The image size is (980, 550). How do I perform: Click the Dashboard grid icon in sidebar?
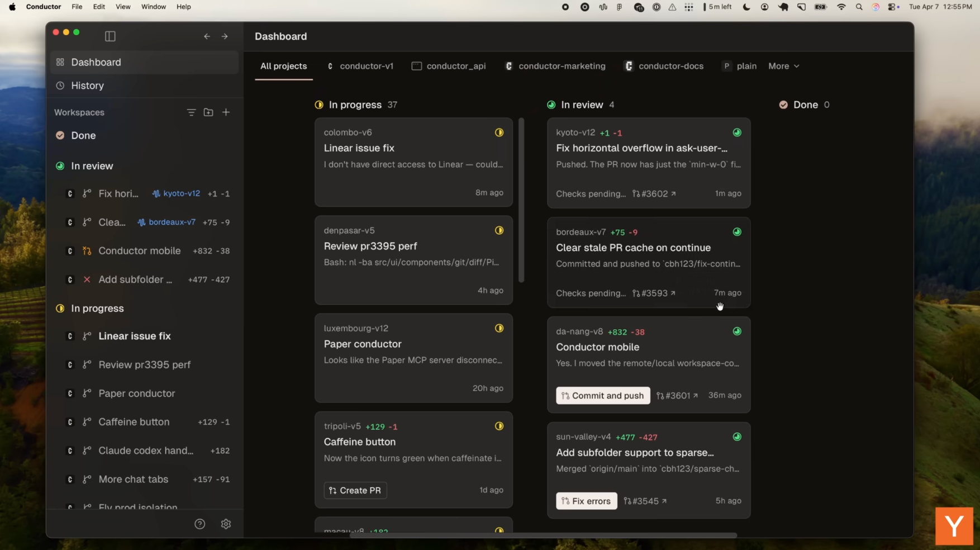pos(60,62)
